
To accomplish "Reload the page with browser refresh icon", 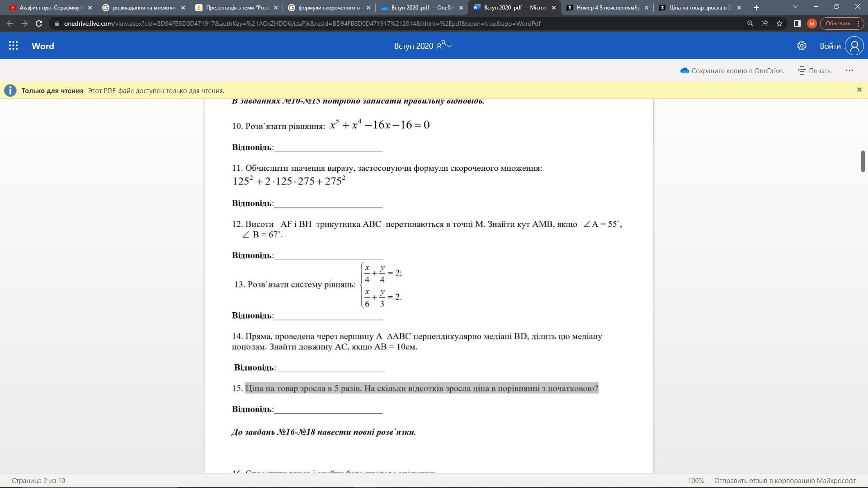I will point(39,23).
